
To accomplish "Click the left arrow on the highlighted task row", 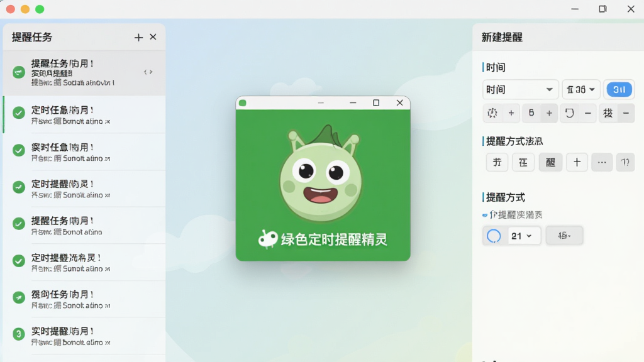I will [x=145, y=72].
